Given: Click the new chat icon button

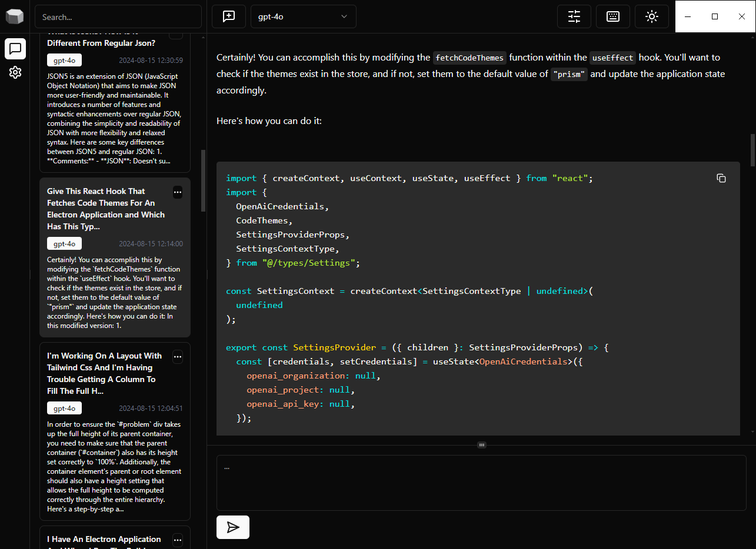Looking at the screenshot, I should tap(229, 16).
